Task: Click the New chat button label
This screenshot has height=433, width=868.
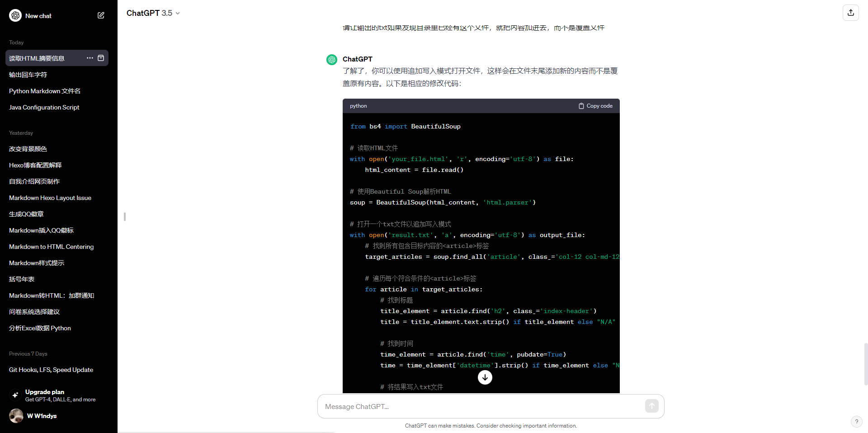Action: tap(38, 16)
